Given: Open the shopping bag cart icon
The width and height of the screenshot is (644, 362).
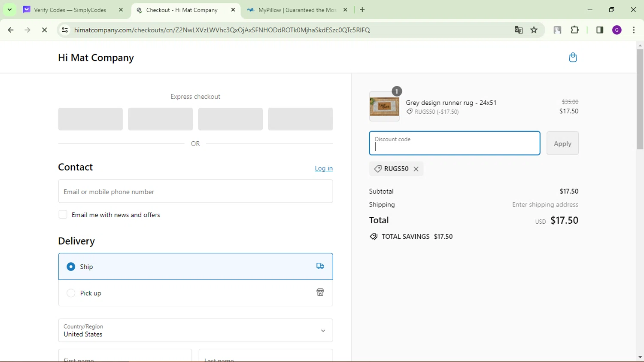Looking at the screenshot, I should click(573, 58).
